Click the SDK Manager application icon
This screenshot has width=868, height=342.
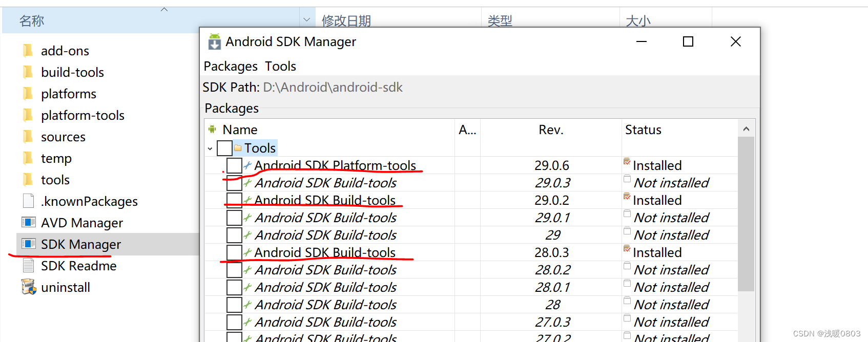click(x=29, y=244)
